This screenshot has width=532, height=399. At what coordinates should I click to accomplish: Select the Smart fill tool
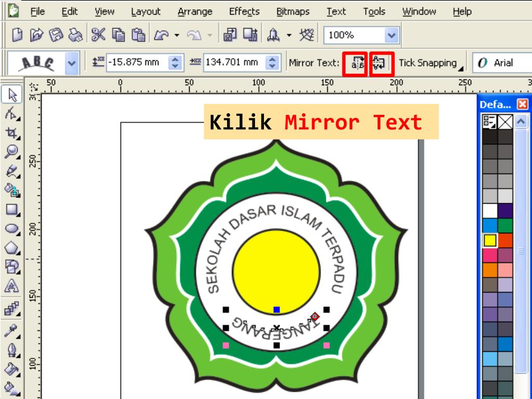pyautogui.click(x=12, y=190)
